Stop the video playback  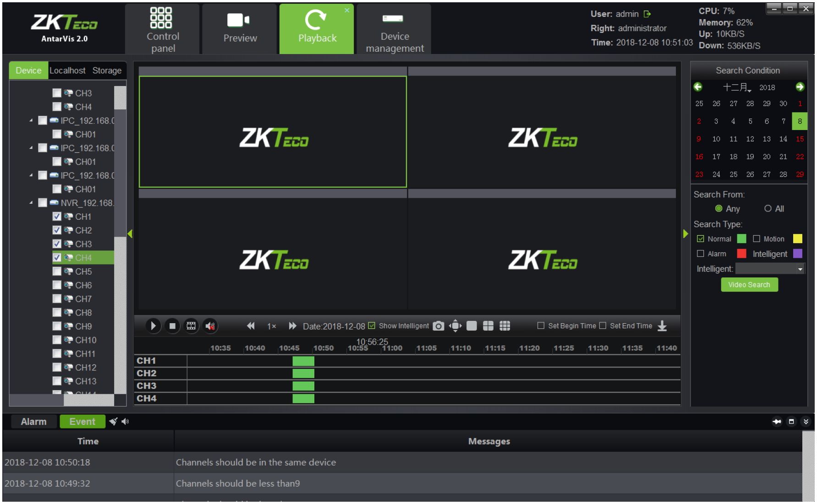tap(172, 326)
